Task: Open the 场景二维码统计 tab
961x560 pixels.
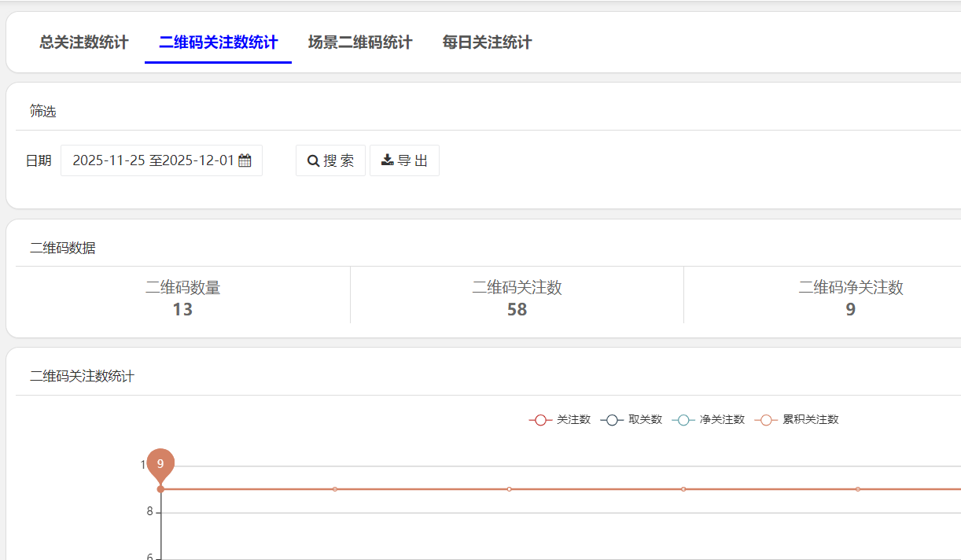Action: 360,42
